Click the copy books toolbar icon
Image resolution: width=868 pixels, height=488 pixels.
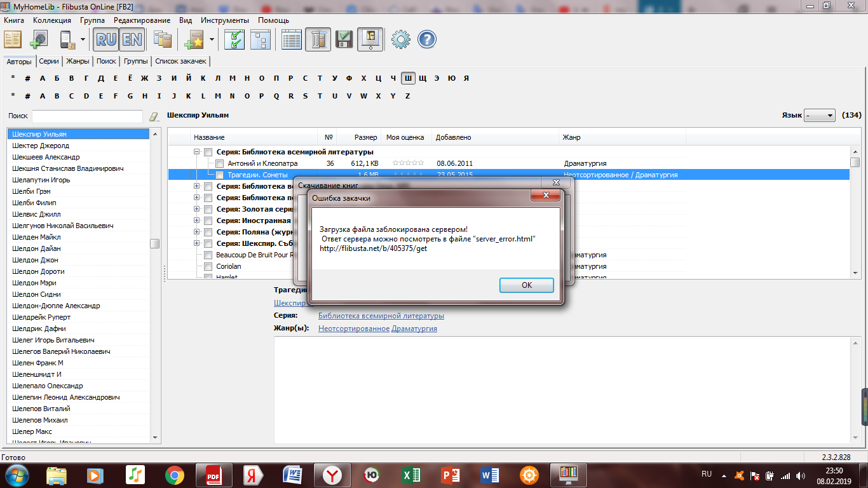(x=163, y=39)
